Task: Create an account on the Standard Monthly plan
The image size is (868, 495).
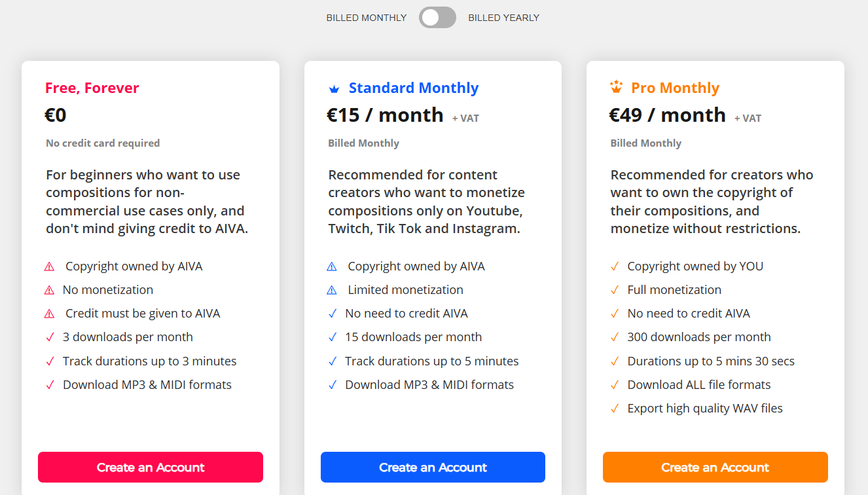Action: 433,467
